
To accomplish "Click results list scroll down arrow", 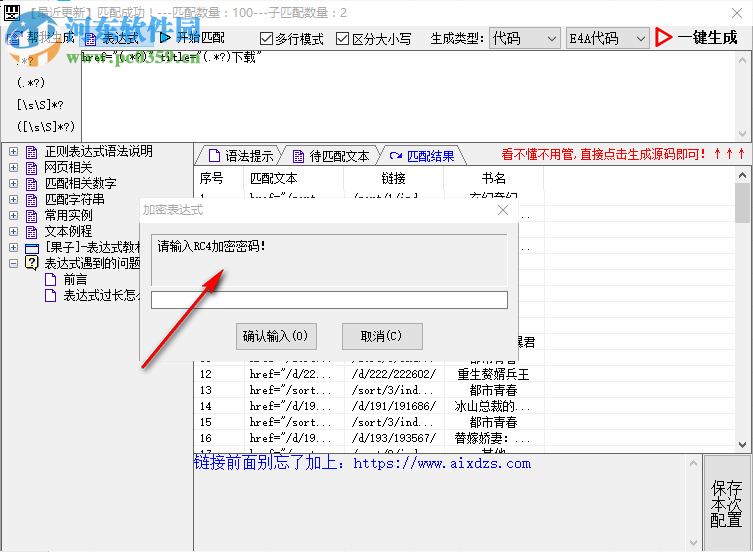I will click(742, 445).
